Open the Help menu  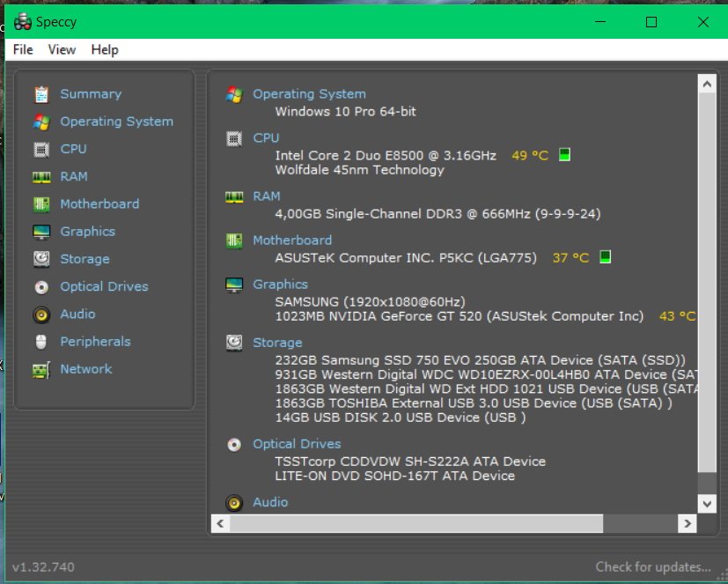(105, 49)
